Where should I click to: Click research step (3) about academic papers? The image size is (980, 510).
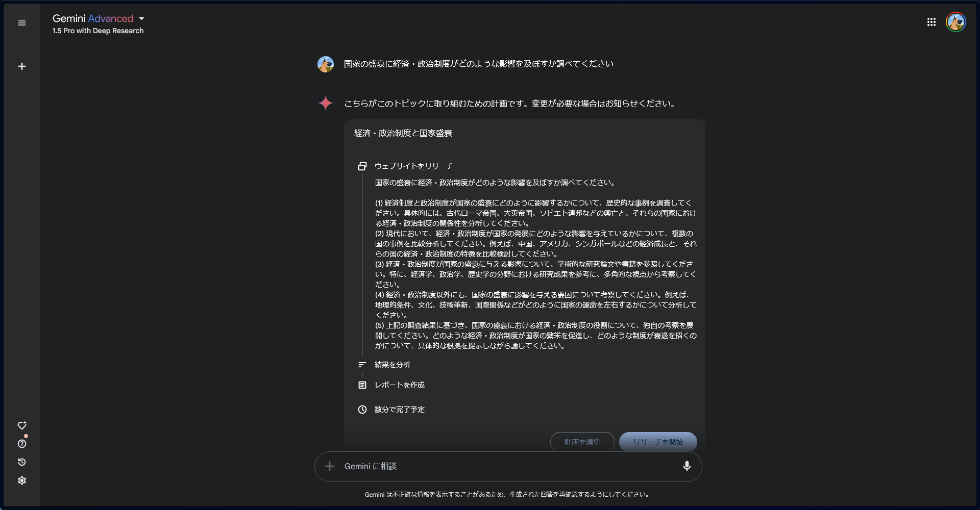tap(536, 274)
